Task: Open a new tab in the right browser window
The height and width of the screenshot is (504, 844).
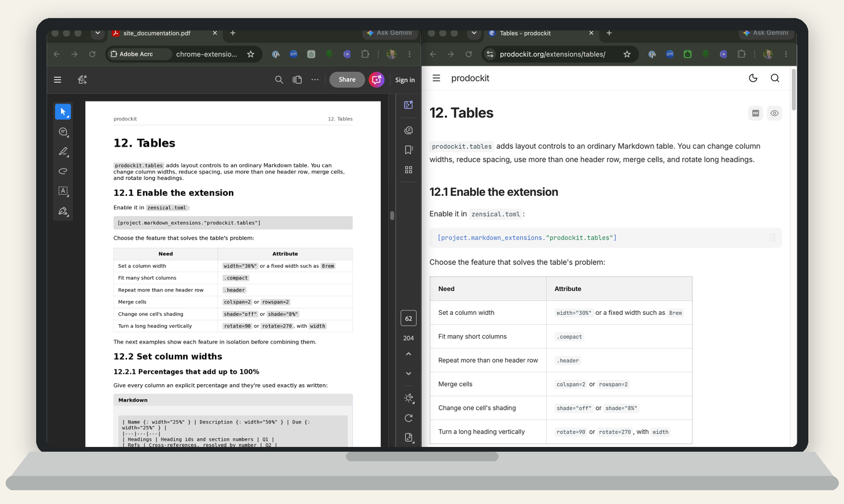Action: [609, 33]
